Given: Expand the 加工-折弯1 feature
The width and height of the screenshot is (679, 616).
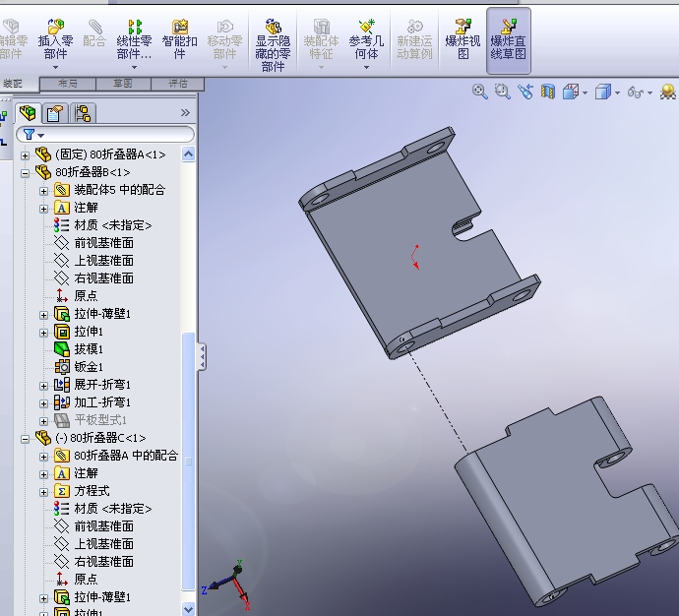Looking at the screenshot, I should coord(43,403).
